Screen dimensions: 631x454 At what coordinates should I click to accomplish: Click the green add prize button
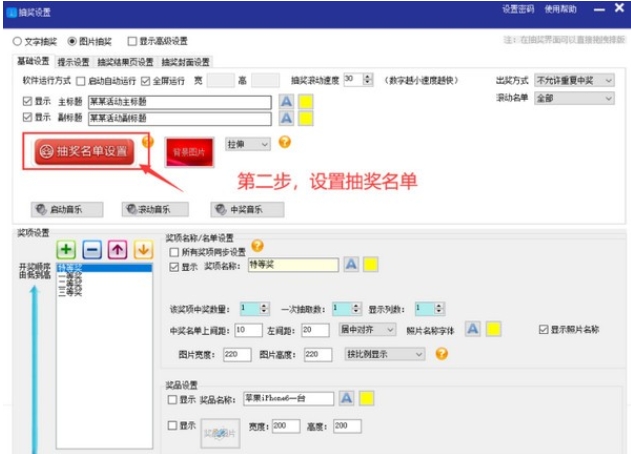point(66,250)
